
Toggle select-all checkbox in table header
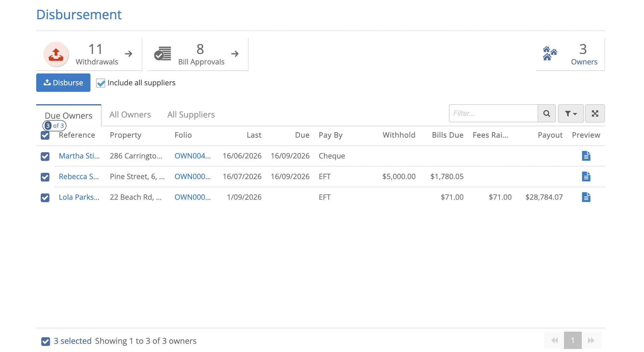(45, 136)
